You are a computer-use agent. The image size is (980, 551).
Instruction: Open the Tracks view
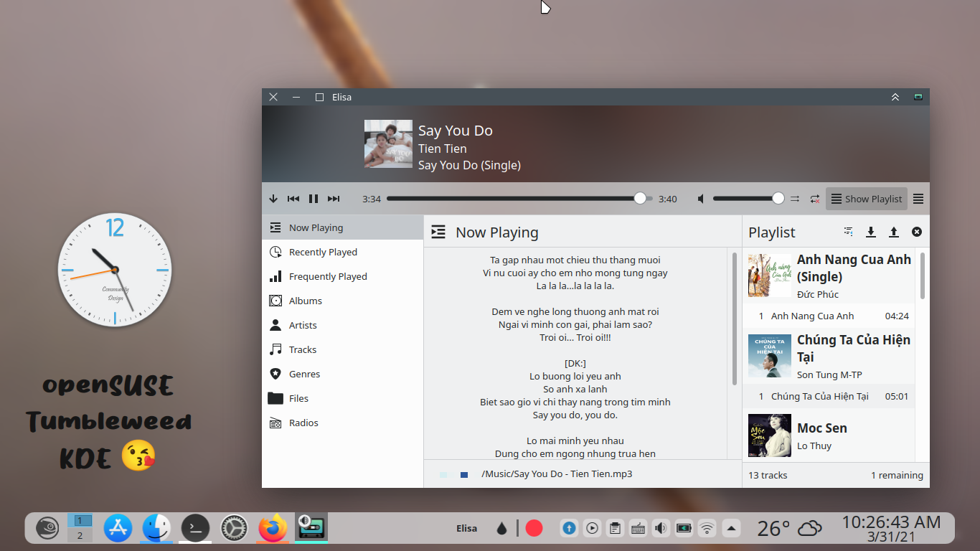(x=343, y=349)
